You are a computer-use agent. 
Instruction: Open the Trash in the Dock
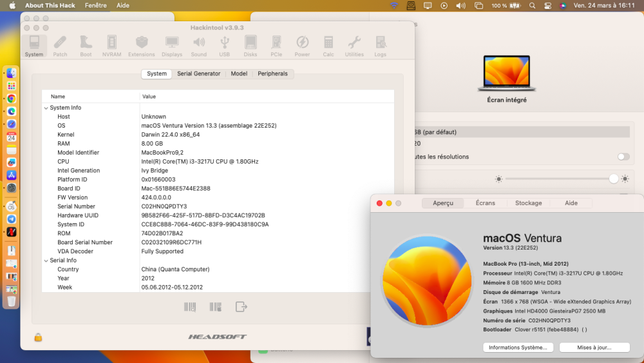coord(12,301)
